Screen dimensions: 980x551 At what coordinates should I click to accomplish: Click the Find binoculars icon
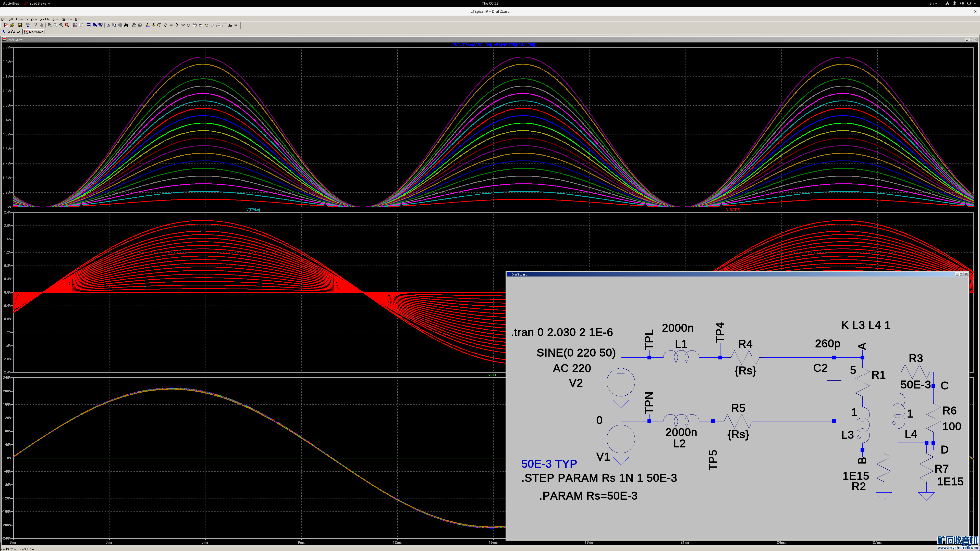point(126,25)
